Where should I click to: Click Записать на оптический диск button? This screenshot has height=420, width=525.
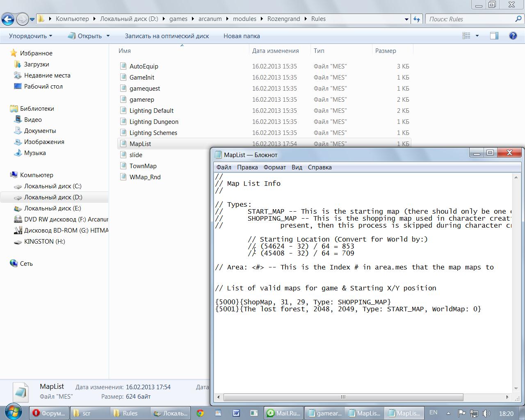pyautogui.click(x=167, y=36)
